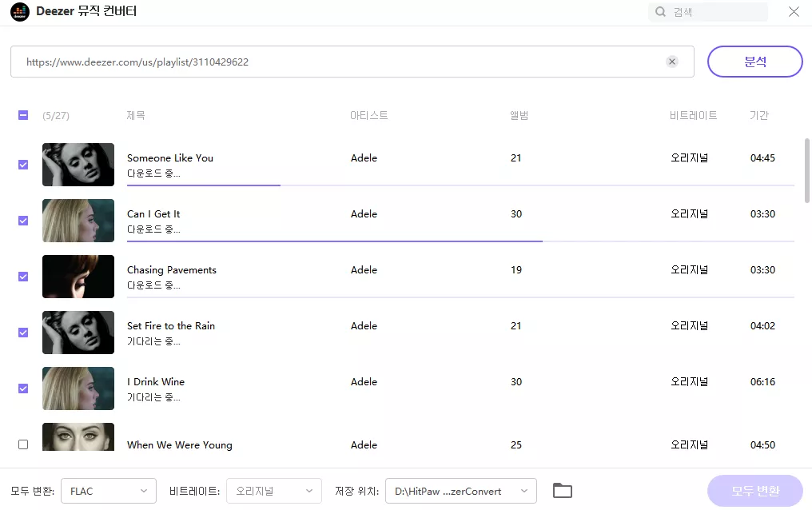Click the playlist URL input field
This screenshot has width=812, height=510.
coord(352,62)
